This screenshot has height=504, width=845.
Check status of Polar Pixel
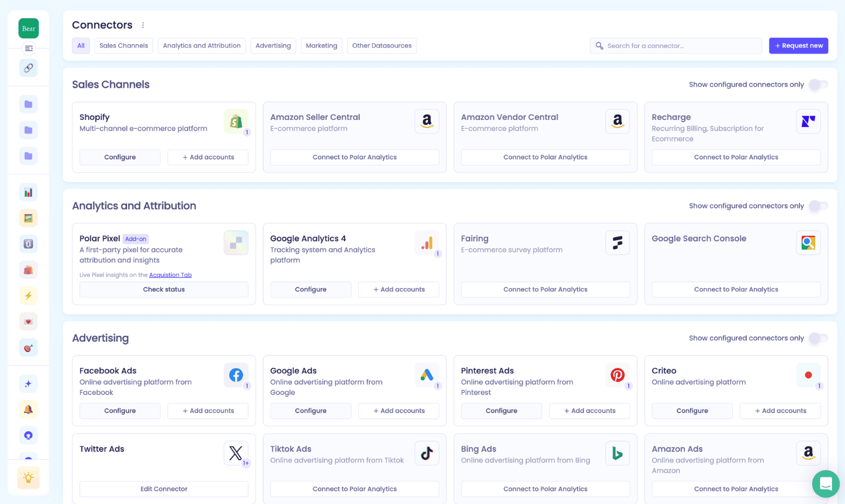point(164,290)
